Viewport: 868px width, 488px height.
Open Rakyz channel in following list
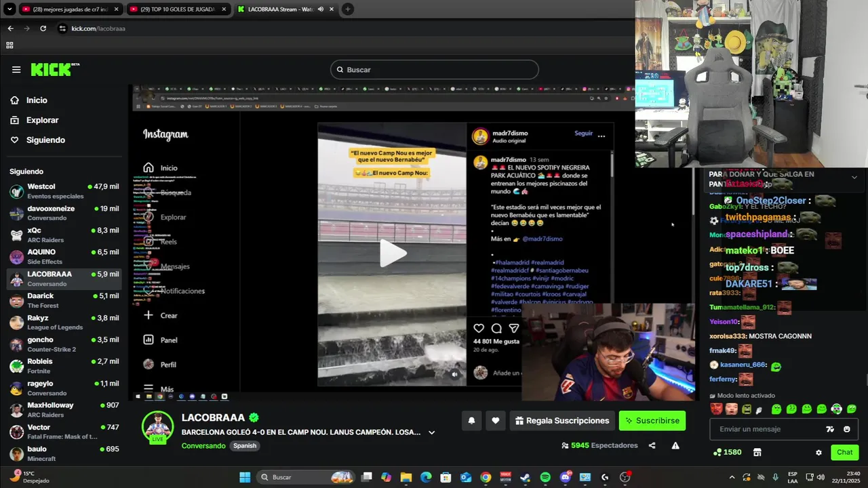64,323
